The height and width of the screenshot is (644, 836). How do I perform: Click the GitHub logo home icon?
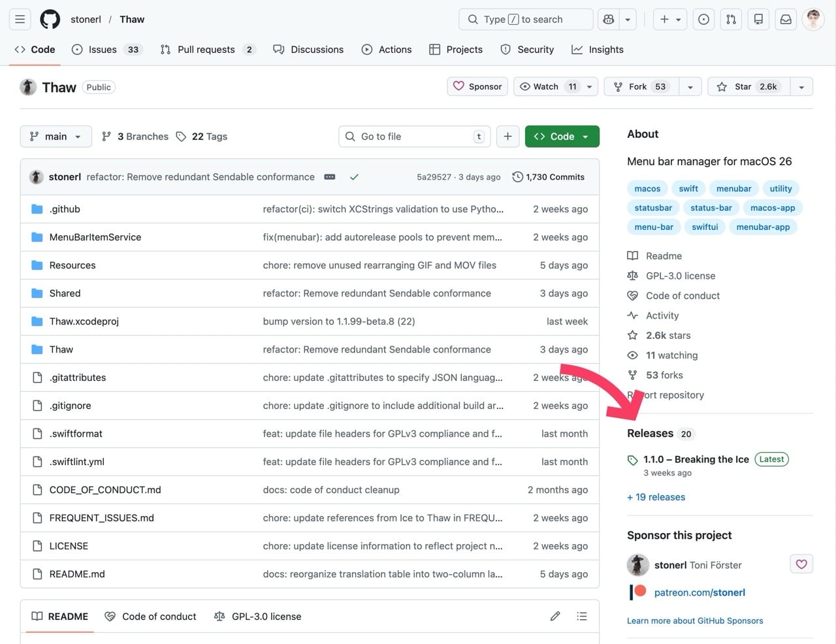(x=50, y=20)
